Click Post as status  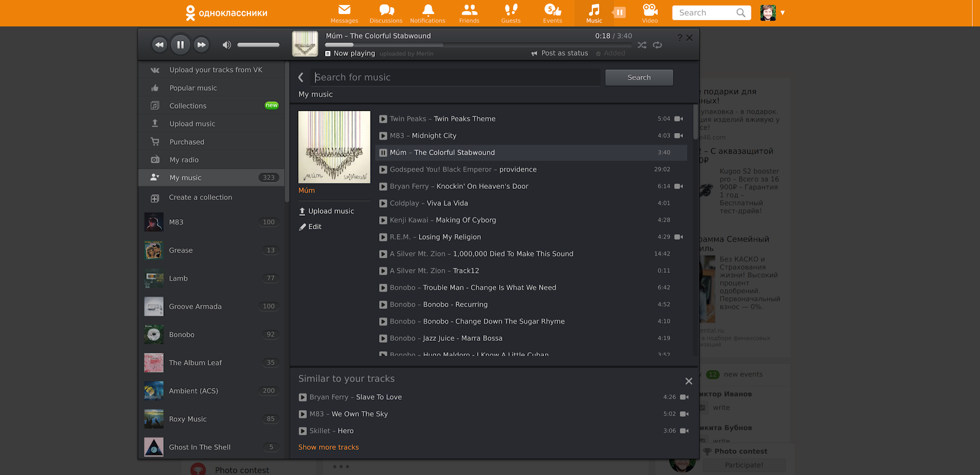pos(560,53)
